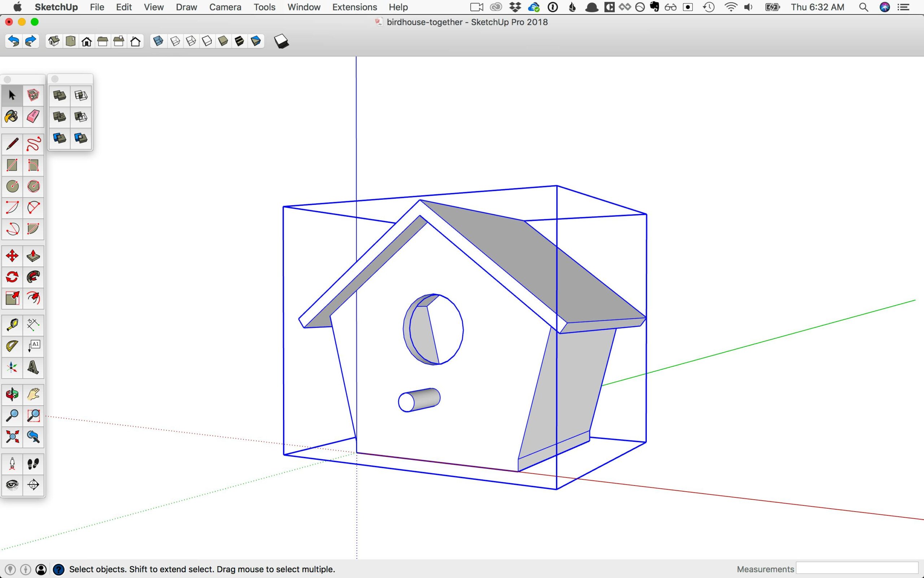Select the Freehand squiggle tool
This screenshot has width=924, height=578.
click(x=33, y=144)
